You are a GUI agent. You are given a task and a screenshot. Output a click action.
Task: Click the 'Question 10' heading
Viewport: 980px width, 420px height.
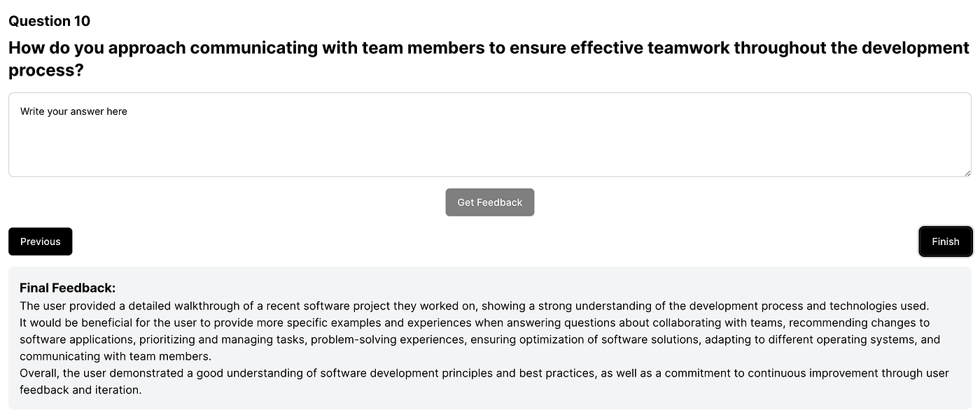[x=49, y=21]
